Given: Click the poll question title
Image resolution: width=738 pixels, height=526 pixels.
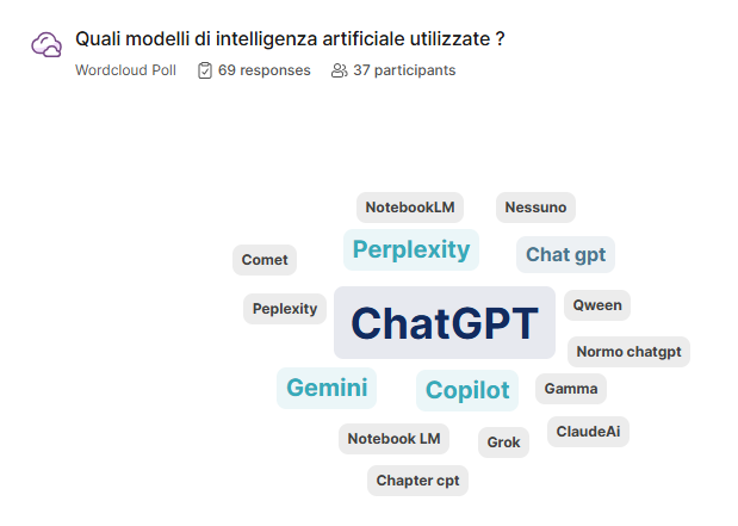Looking at the screenshot, I should tap(290, 39).
